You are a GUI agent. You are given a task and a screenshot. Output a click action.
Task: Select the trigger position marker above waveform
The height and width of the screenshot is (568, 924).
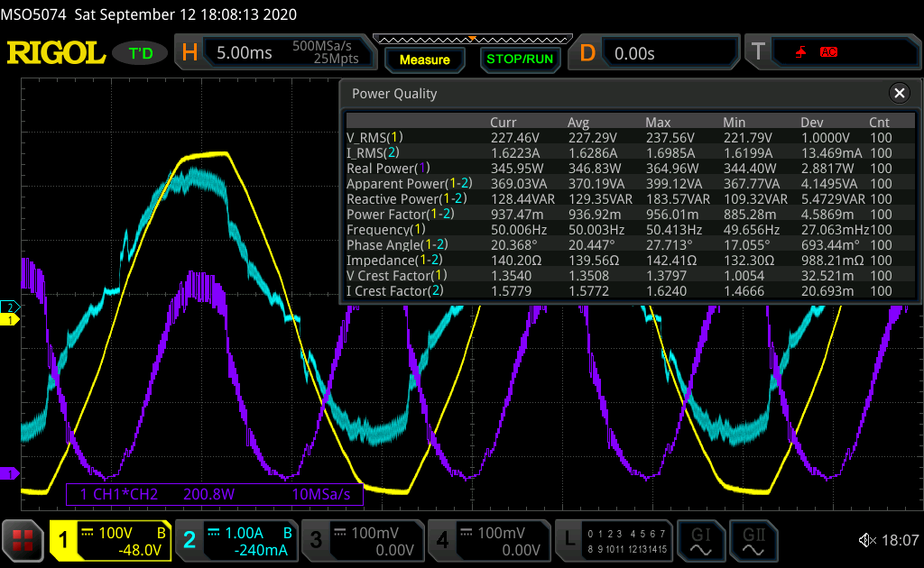[471, 39]
